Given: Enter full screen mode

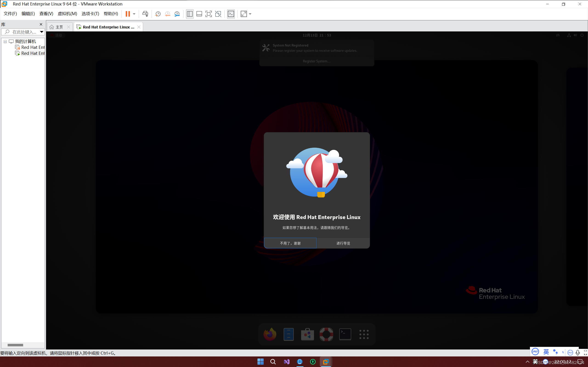Looking at the screenshot, I should (209, 14).
